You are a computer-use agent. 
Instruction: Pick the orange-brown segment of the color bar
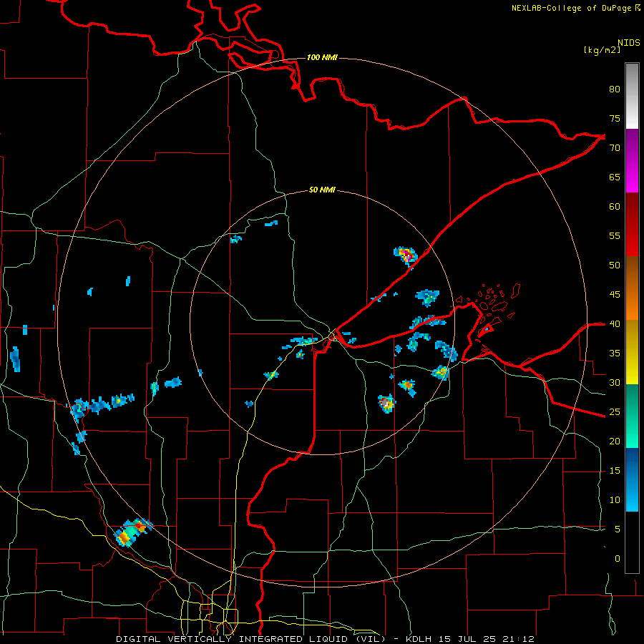pyautogui.click(x=632, y=288)
